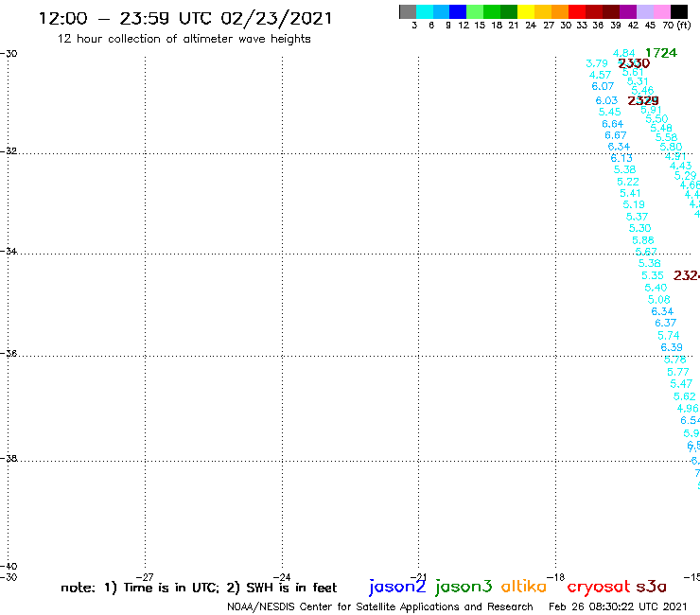Click the jason3 satellite legend label
Image resolution: width=700 pixels, height=615 pixels.
pos(464,587)
